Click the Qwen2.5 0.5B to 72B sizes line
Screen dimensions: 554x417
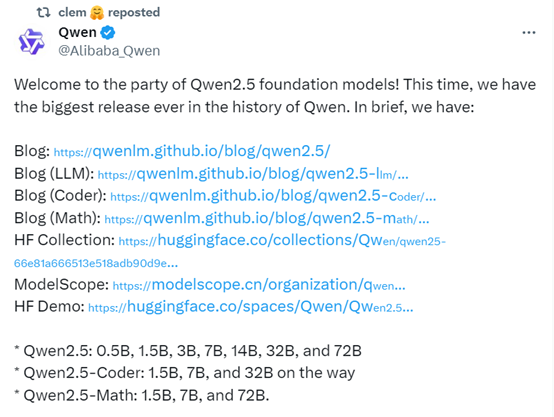[x=188, y=351]
